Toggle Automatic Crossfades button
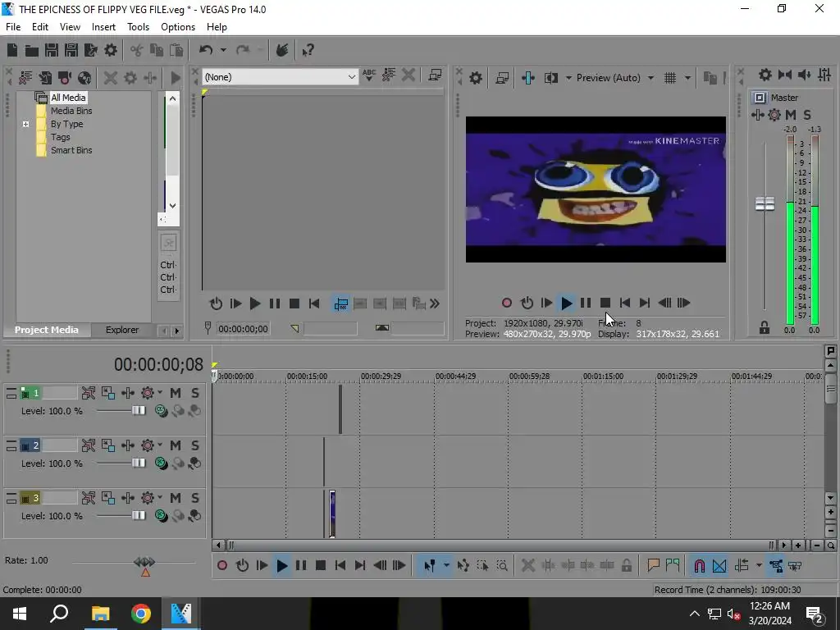 point(719,566)
